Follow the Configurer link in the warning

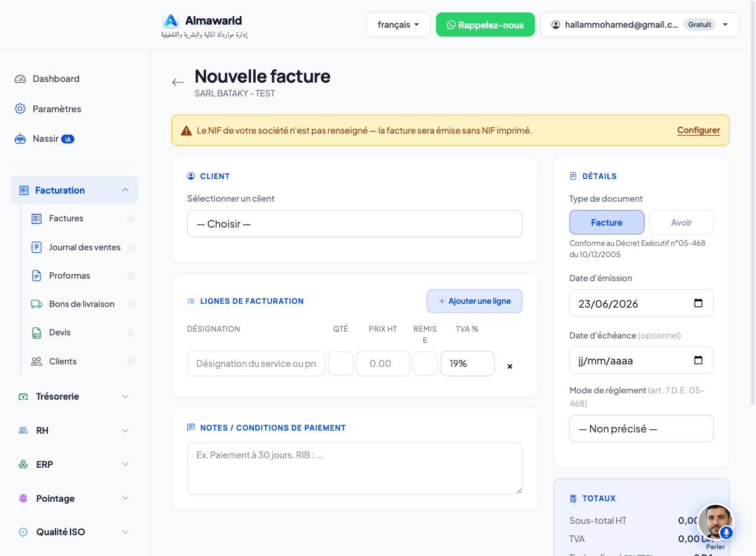(x=699, y=130)
